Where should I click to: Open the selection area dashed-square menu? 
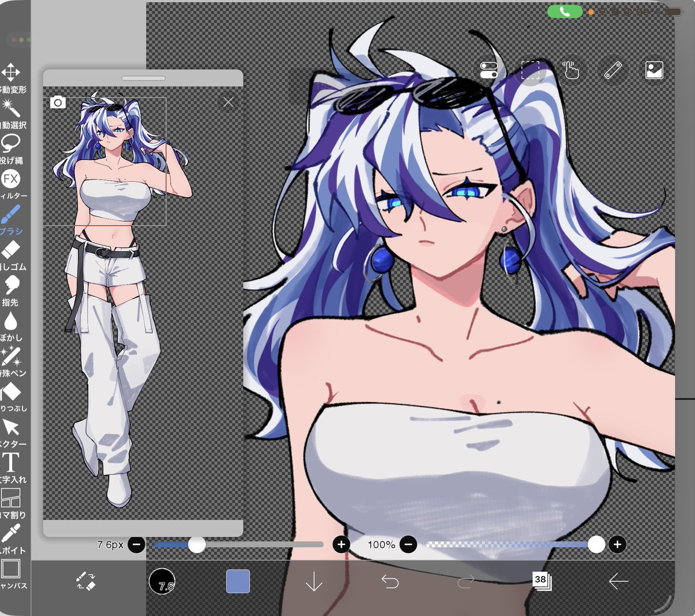[x=531, y=70]
